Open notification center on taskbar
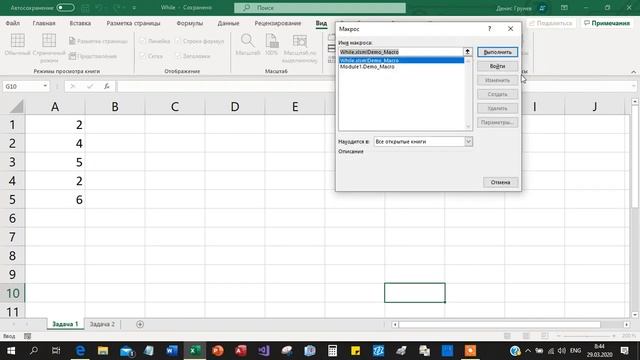Screen dimensions: 640x360 click(x=624, y=351)
